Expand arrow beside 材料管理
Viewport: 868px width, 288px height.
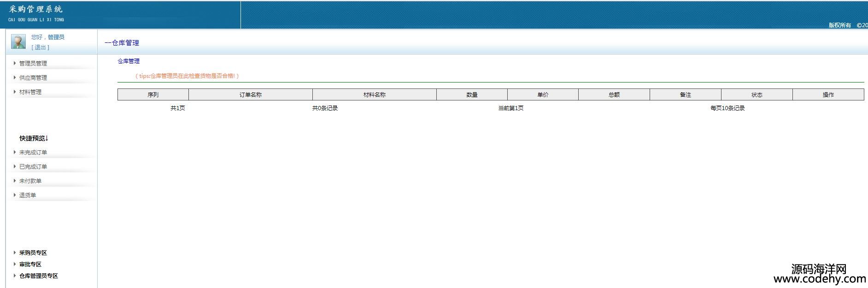pyautogui.click(x=15, y=92)
